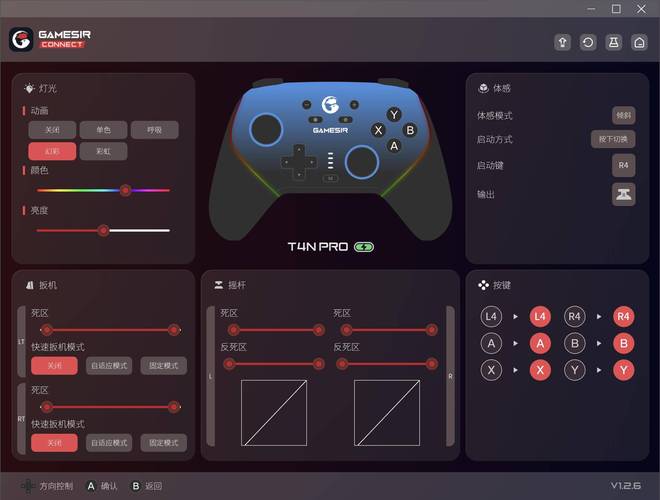Click the source X outlined icon in 按键

[x=491, y=370]
